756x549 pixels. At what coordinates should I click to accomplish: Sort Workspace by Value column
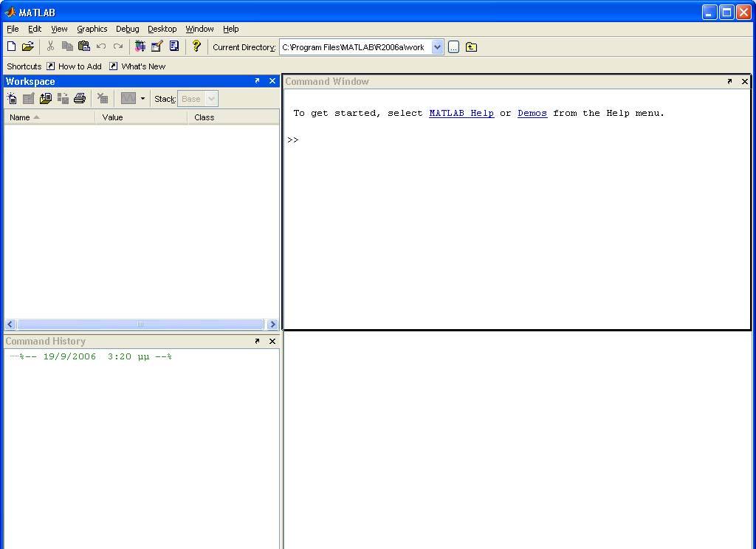tap(141, 117)
